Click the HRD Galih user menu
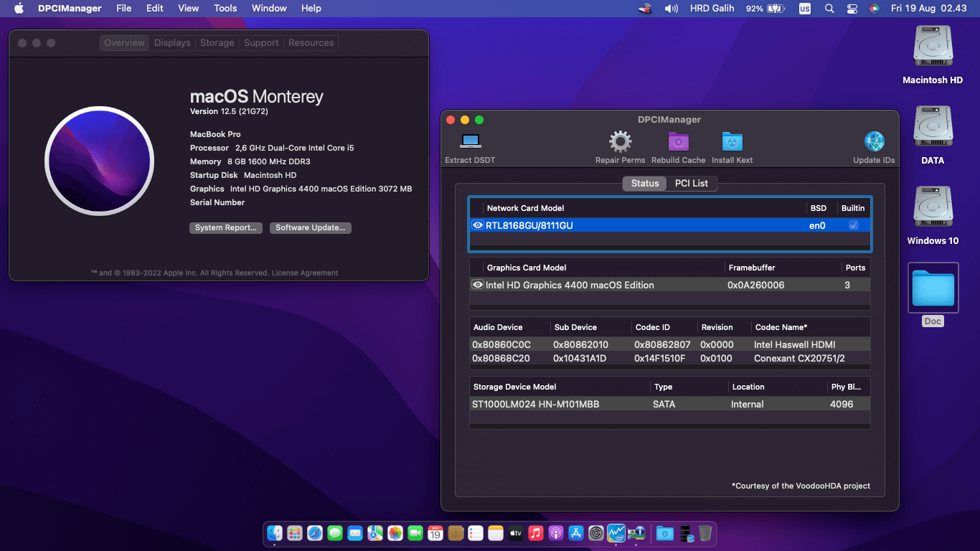Viewport: 980px width, 551px height. [x=714, y=9]
